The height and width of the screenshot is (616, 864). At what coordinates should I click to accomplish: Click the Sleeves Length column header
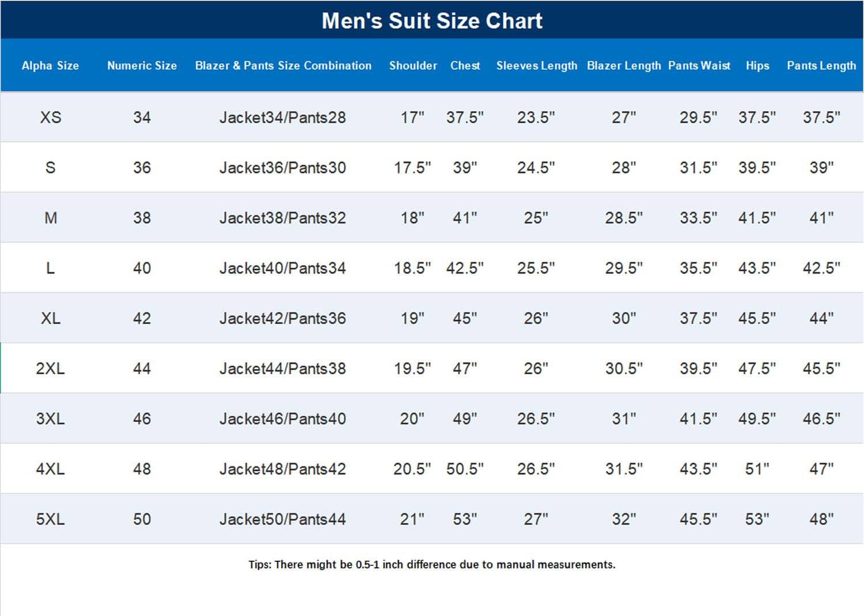coord(536,66)
